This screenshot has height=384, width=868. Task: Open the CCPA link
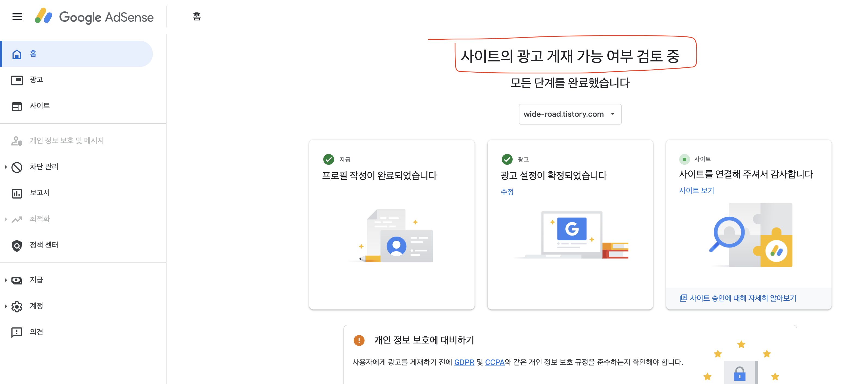click(495, 363)
